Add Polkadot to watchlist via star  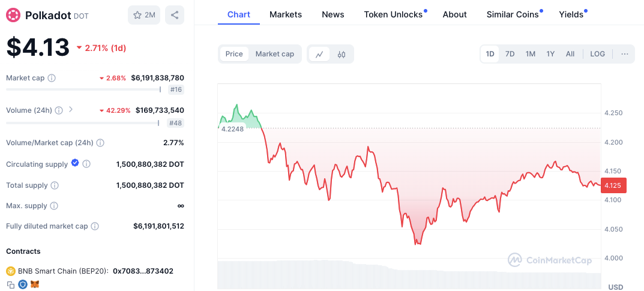click(x=143, y=15)
